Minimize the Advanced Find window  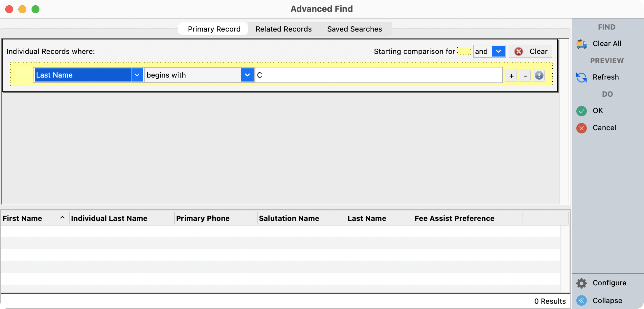[22, 9]
